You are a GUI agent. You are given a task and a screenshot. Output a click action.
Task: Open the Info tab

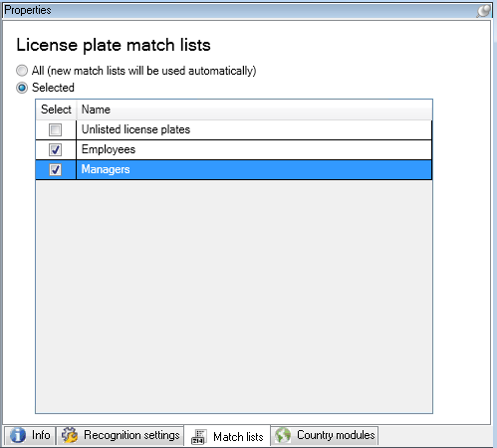(x=30, y=435)
